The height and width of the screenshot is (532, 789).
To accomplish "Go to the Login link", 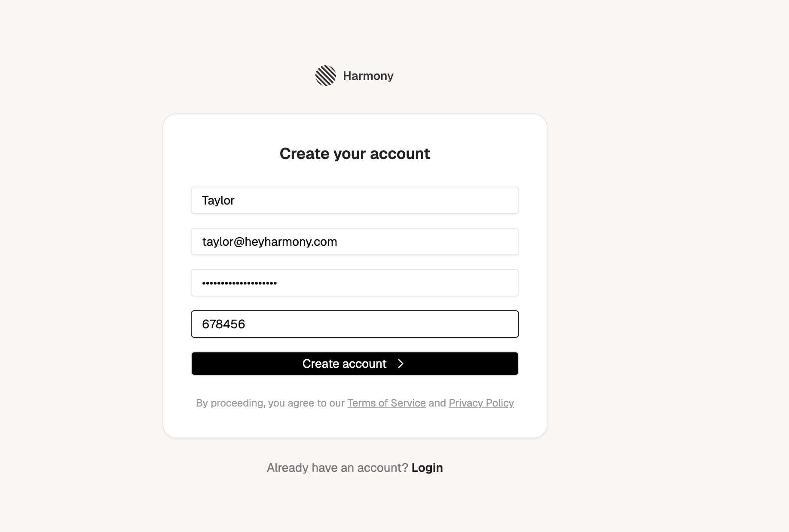I will tap(427, 468).
